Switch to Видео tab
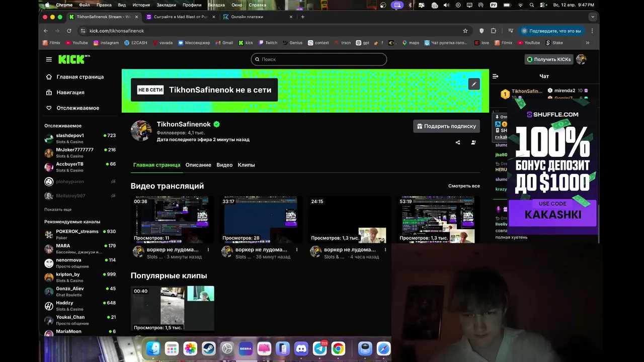This screenshot has width=644, height=362. 224,165
